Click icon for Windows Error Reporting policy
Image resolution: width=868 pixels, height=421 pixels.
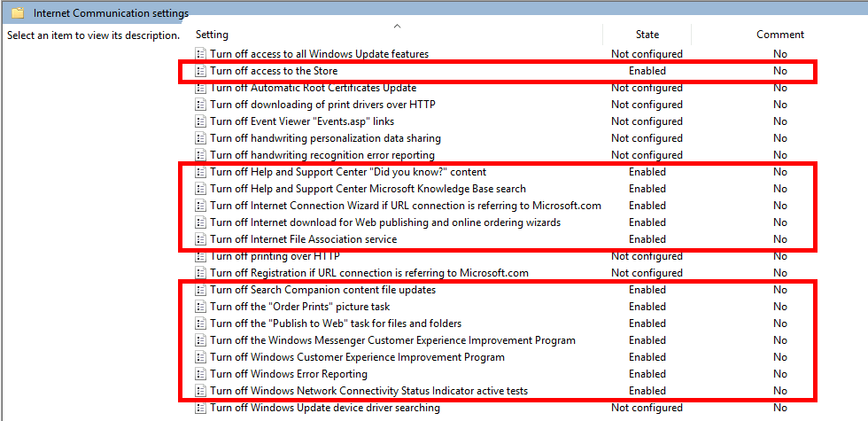tap(200, 374)
